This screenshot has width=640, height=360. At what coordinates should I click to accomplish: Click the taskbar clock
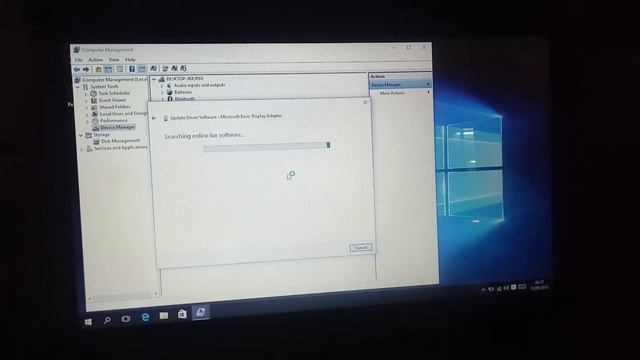(x=539, y=285)
